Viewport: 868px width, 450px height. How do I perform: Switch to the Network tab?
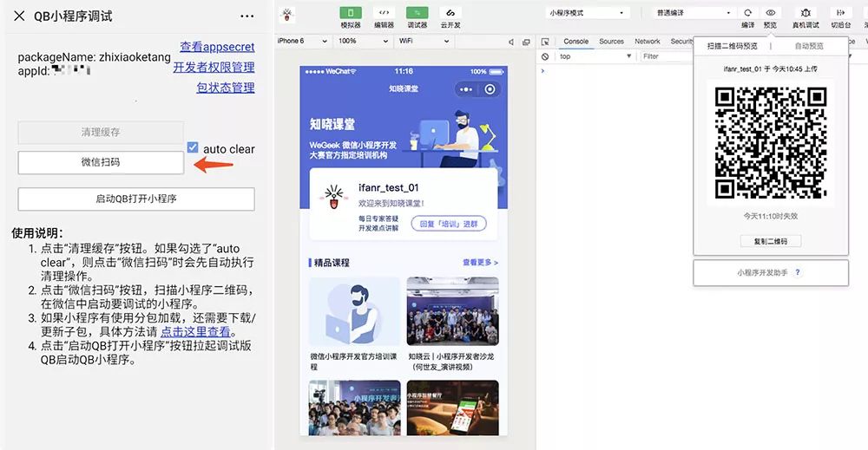tap(648, 42)
